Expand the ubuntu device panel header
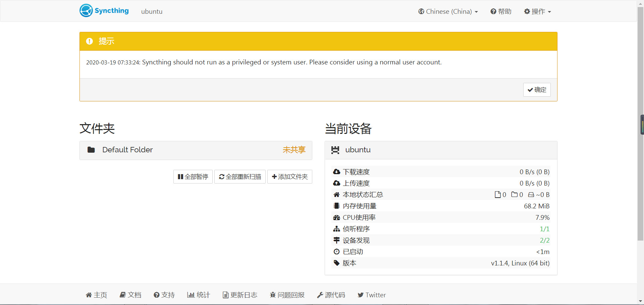The height and width of the screenshot is (305, 644). pyautogui.click(x=441, y=150)
